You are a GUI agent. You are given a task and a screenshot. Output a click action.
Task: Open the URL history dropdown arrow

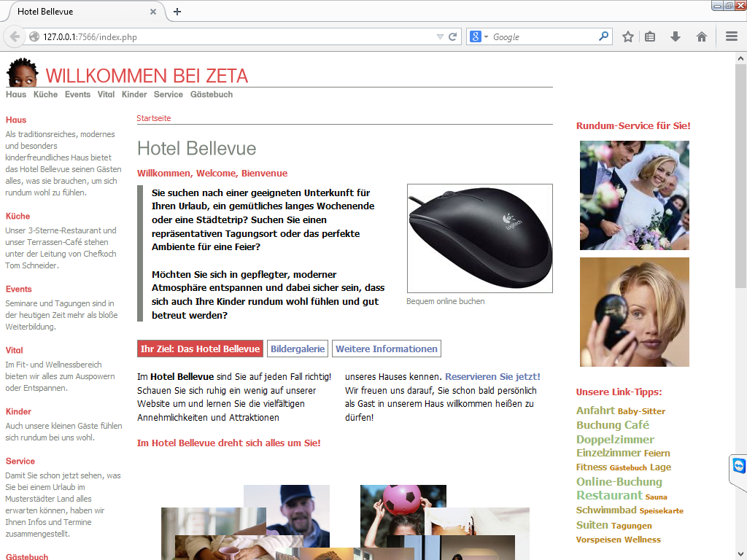pos(440,36)
